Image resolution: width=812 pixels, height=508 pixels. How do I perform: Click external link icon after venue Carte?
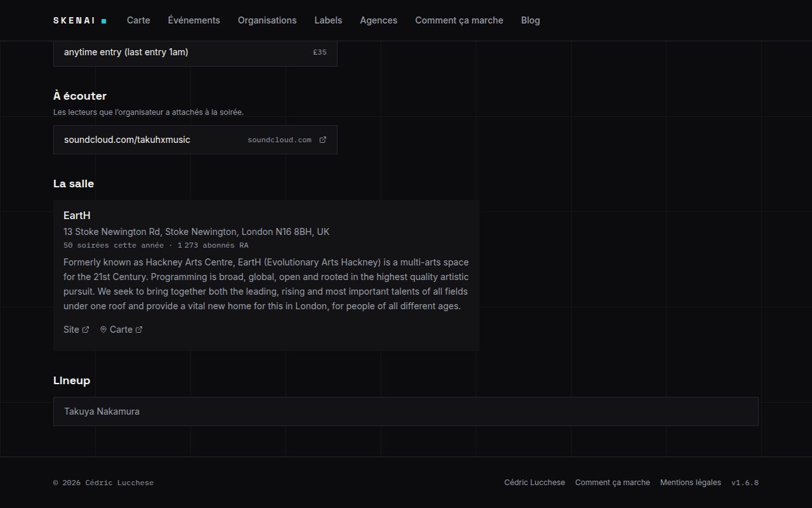tap(139, 330)
